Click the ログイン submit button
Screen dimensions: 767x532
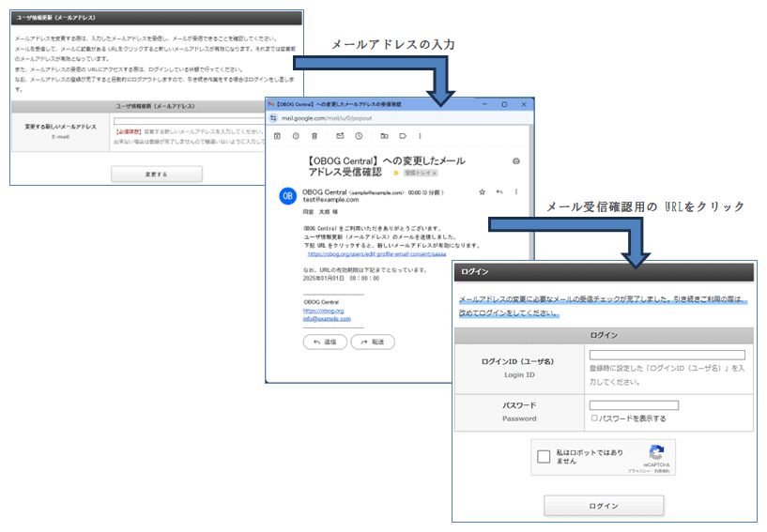coord(604,506)
